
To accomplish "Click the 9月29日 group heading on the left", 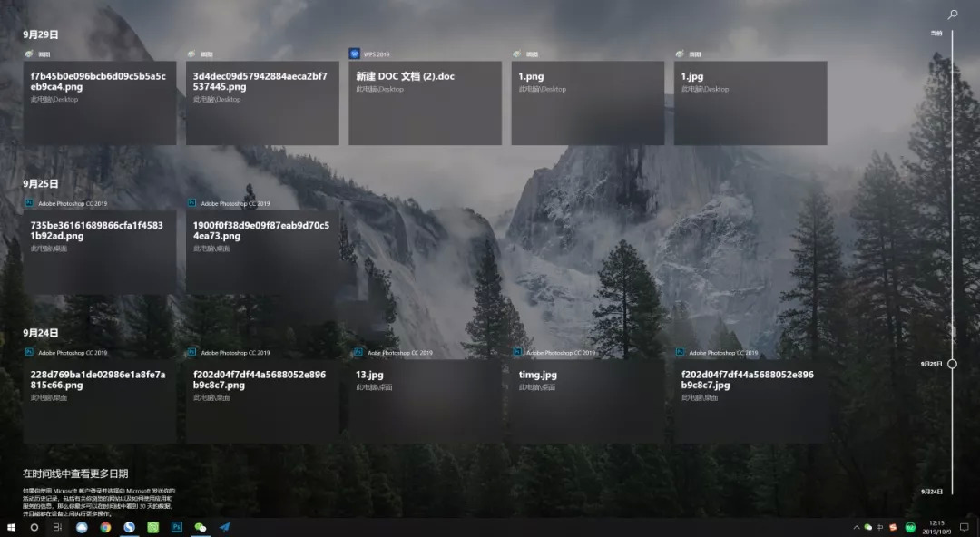I will coord(41,35).
